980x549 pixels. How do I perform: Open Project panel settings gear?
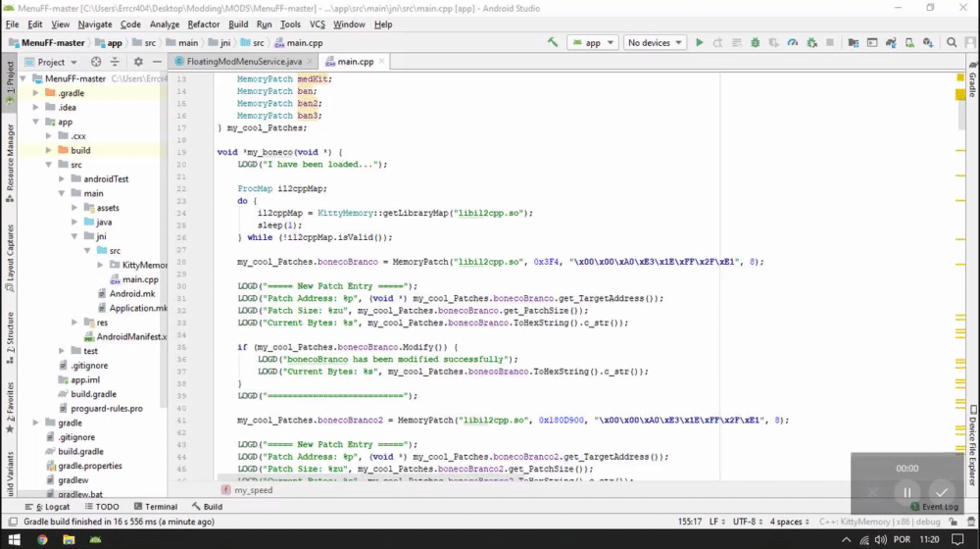pyautogui.click(x=138, y=62)
